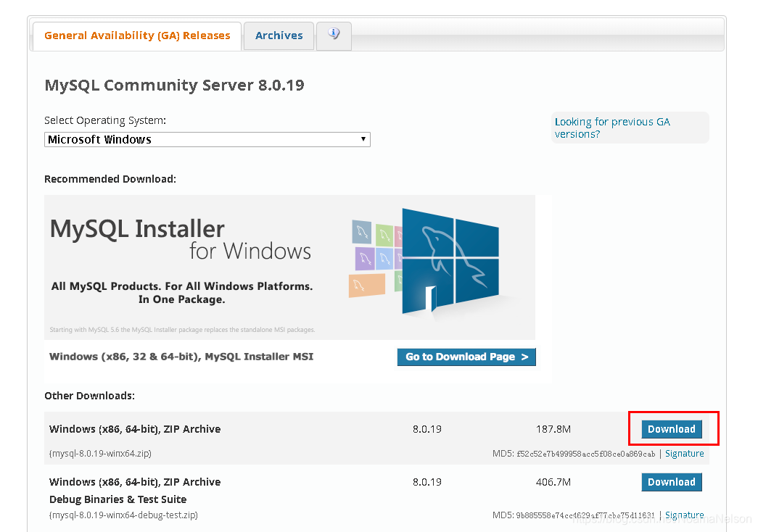Click the (mysql-8.0.19-winx64-debug-test.zip) filename text

pos(123,515)
